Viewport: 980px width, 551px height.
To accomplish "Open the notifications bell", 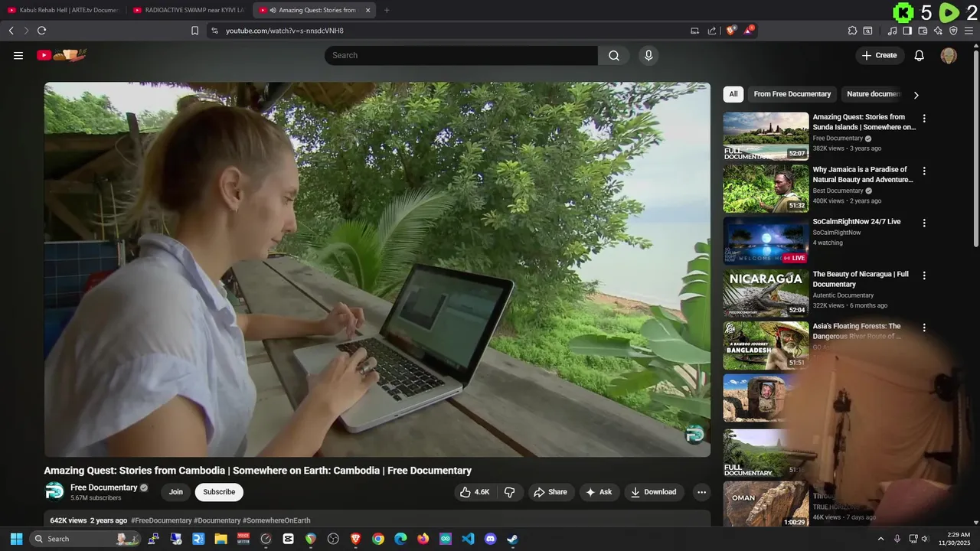I will point(920,55).
